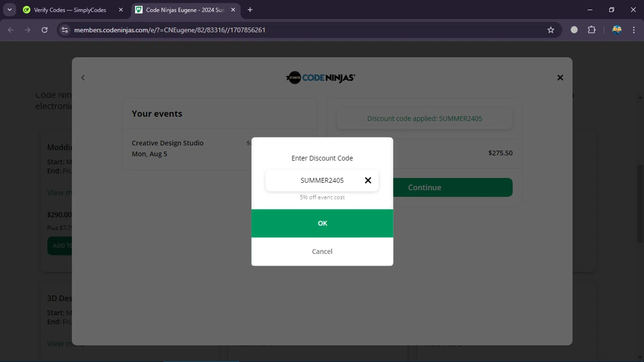644x362 pixels.
Task: Switch to Verify Codes — SimplyCodes tab
Action: pos(70,10)
